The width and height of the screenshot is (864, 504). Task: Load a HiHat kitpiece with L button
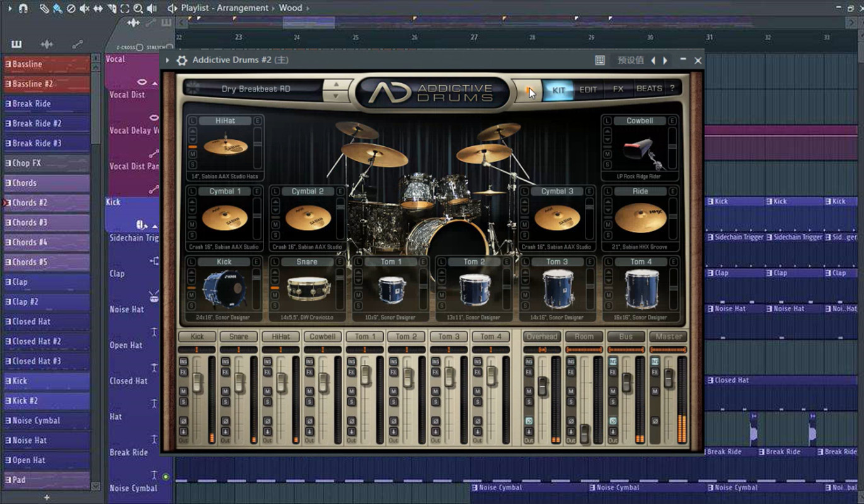click(x=193, y=120)
